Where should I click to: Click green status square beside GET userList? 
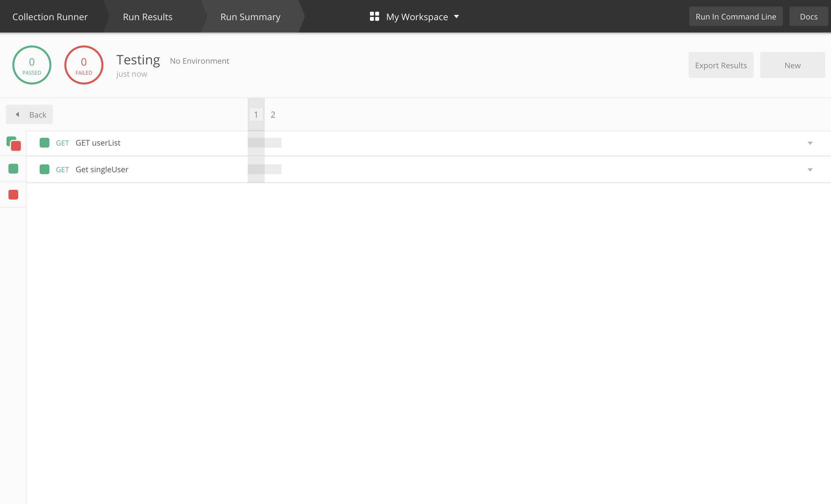[x=45, y=143]
